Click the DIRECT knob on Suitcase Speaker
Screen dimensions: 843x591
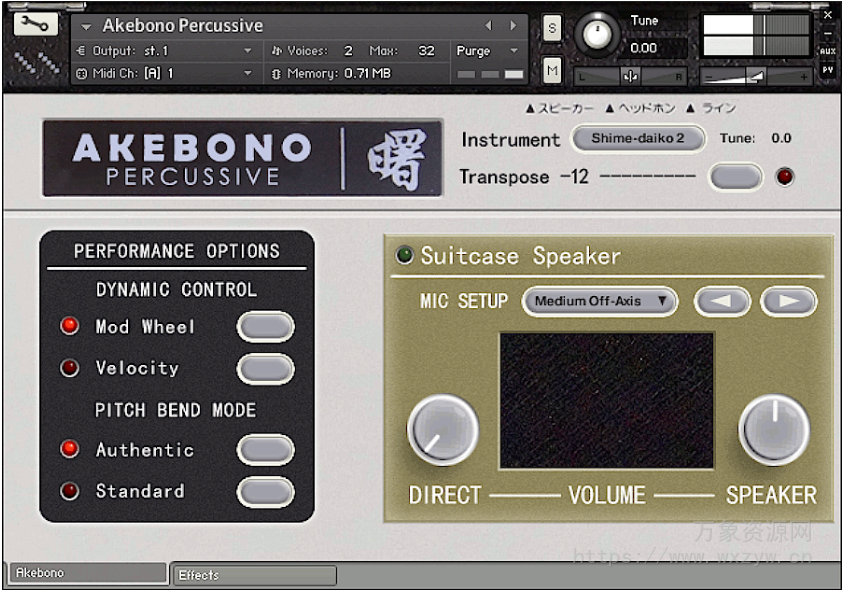[443, 430]
